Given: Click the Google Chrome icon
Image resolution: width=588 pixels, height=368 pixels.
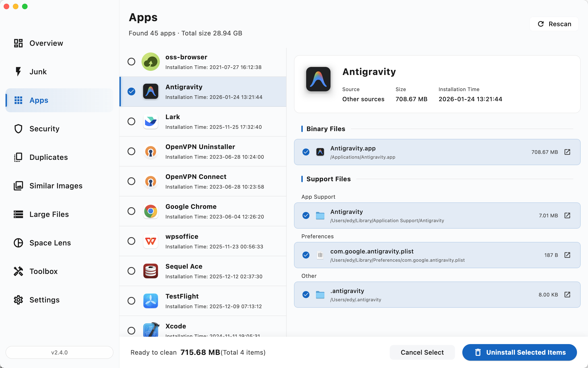Looking at the screenshot, I should pyautogui.click(x=151, y=211).
